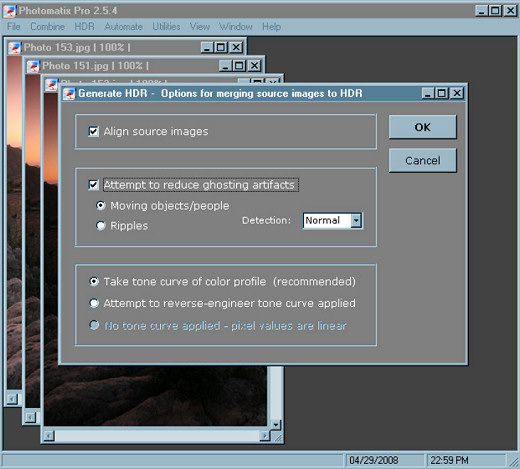Click the Photomatix Pro application icon in title bar
Image resolution: width=520 pixels, height=469 pixels.
[x=10, y=11]
